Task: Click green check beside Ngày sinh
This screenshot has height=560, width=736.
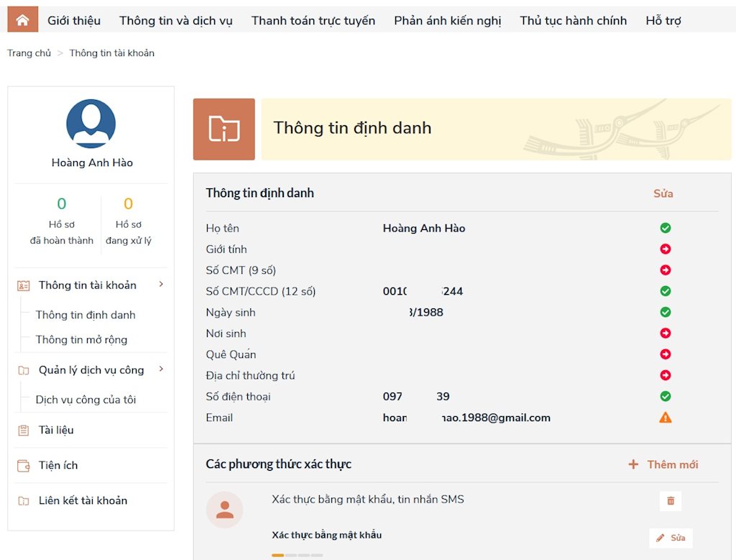Action: click(665, 312)
